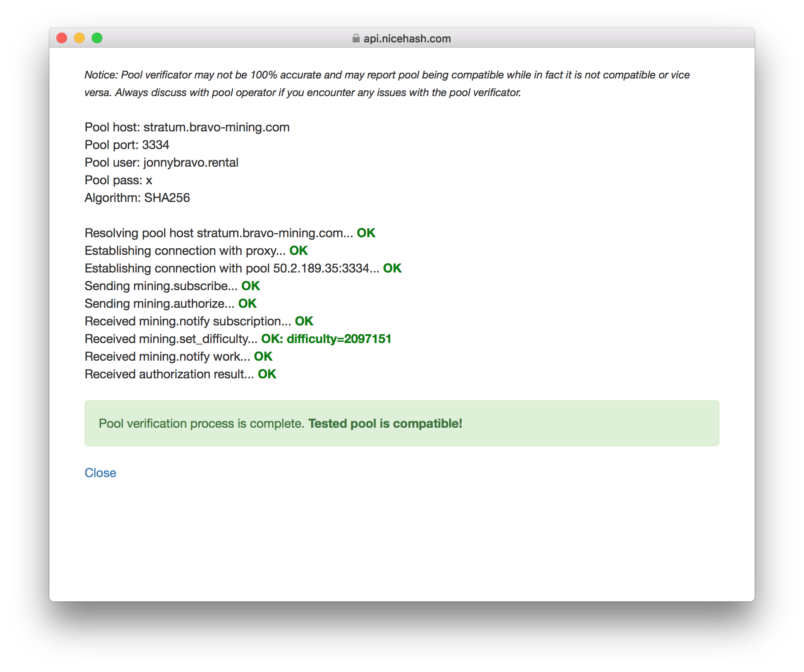Click the 'Pool pass: x' line
The height and width of the screenshot is (672, 804).
119,180
